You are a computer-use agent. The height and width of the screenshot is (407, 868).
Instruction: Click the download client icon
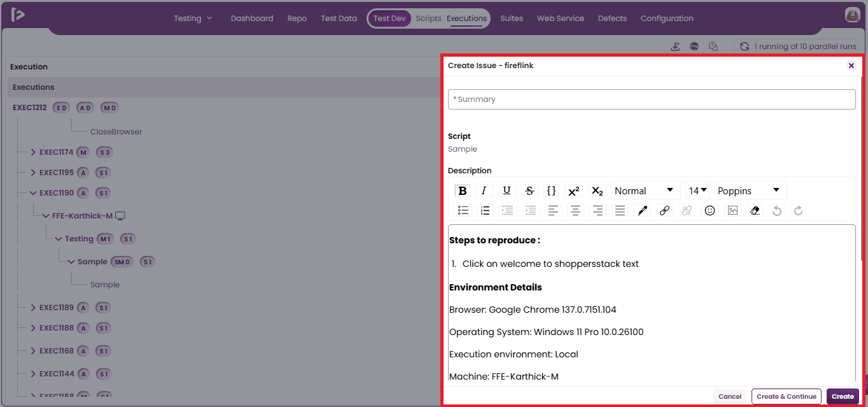(x=675, y=46)
